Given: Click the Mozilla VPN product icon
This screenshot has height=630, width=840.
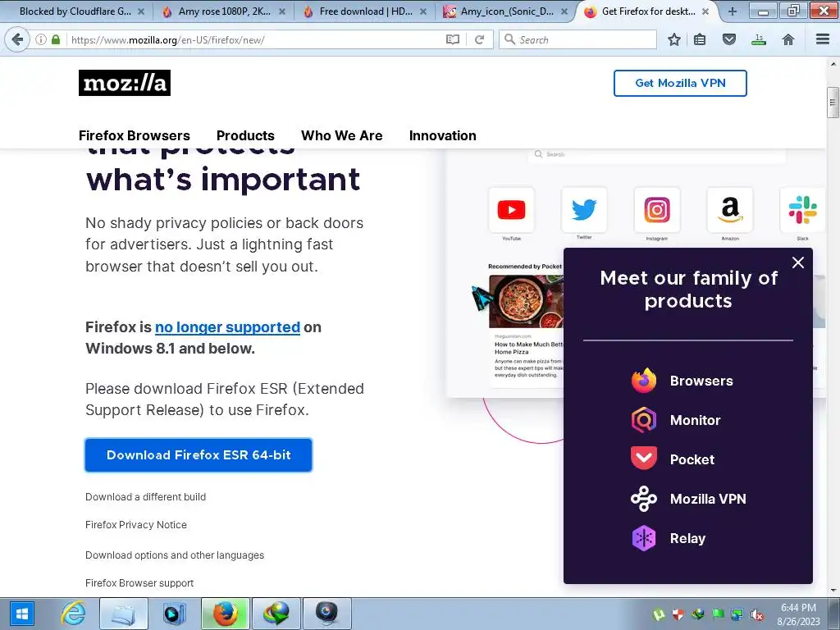Looking at the screenshot, I should 644,499.
